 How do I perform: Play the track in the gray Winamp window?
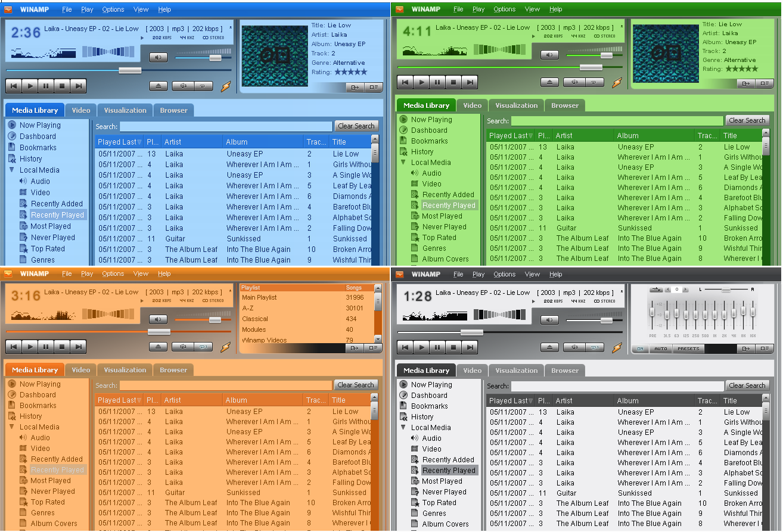pos(421,347)
